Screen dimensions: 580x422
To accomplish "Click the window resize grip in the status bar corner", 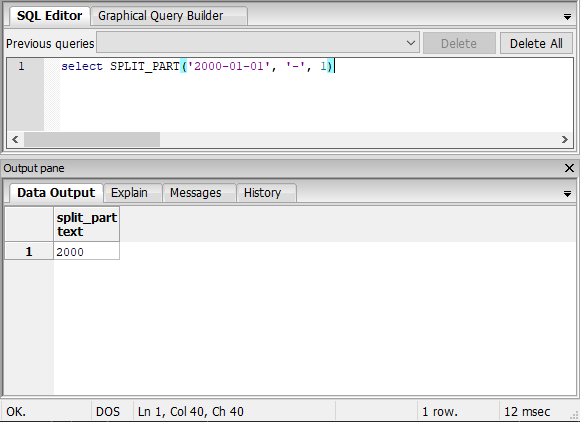I will [575, 416].
